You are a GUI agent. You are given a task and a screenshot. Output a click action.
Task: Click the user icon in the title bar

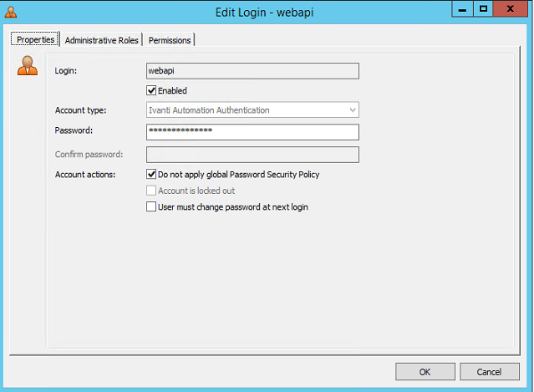coord(11,12)
